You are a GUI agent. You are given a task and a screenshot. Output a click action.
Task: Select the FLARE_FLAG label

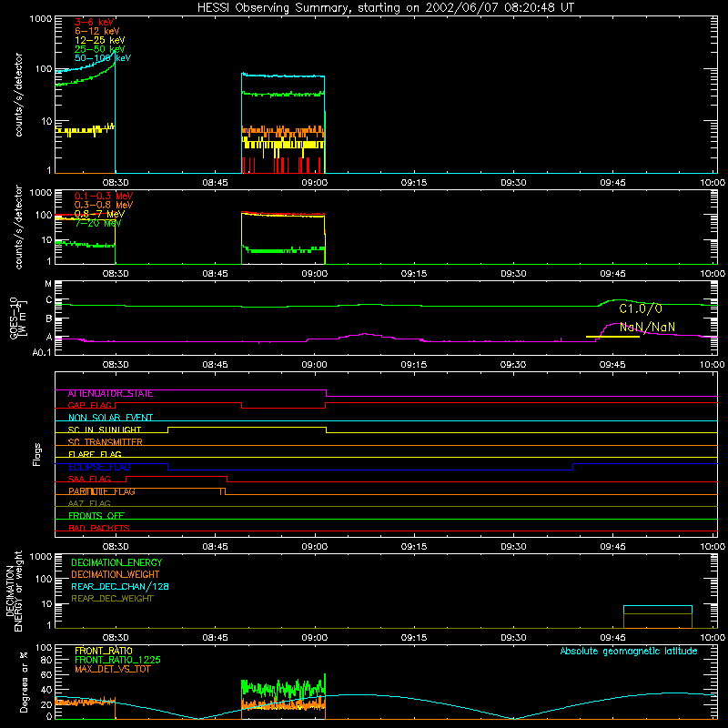point(95,454)
